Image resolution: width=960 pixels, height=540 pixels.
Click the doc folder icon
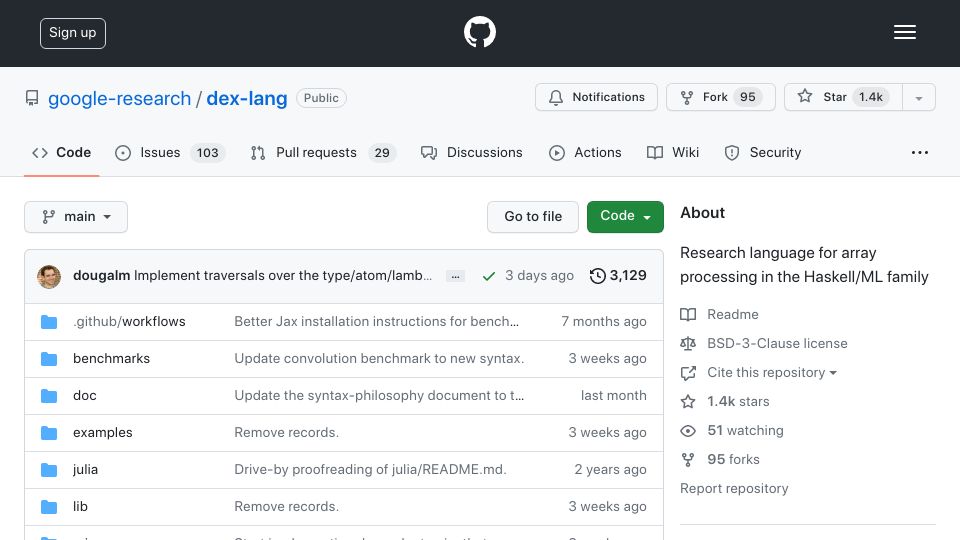point(49,396)
